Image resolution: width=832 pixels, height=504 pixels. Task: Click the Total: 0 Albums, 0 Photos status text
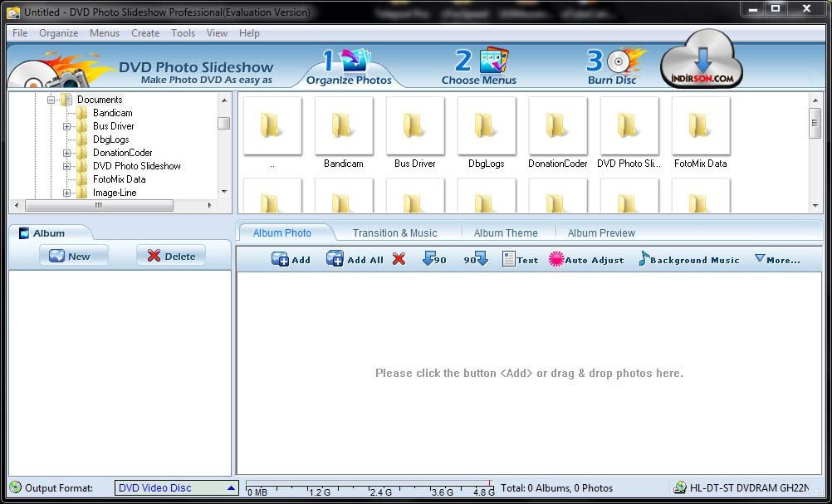point(556,488)
